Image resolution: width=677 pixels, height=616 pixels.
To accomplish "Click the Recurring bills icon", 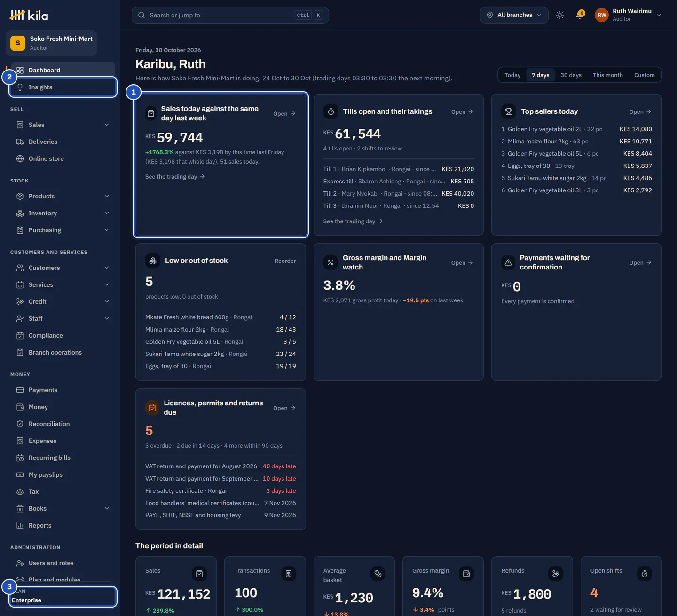I will [20, 458].
